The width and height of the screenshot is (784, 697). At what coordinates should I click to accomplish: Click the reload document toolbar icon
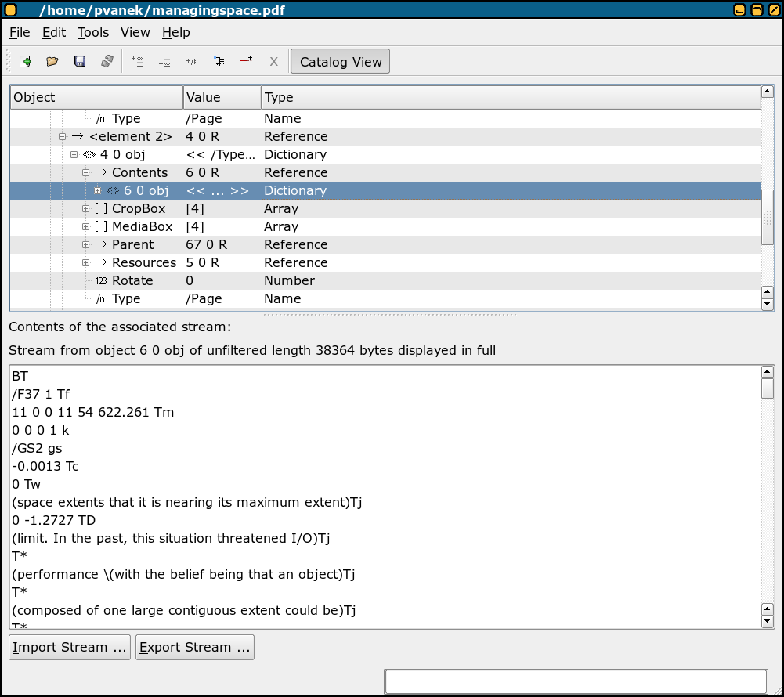pos(107,61)
